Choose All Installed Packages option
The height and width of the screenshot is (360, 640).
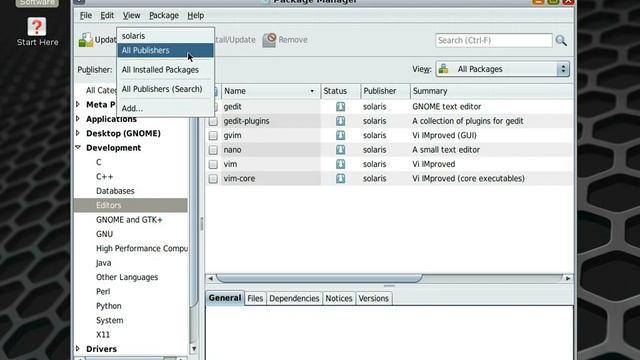[x=165, y=70]
